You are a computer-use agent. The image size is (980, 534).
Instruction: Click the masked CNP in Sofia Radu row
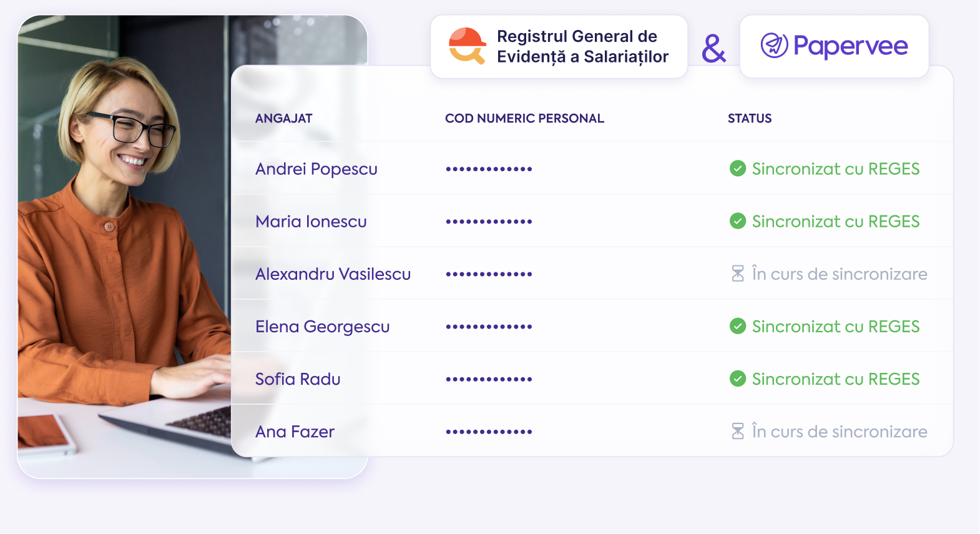click(489, 379)
